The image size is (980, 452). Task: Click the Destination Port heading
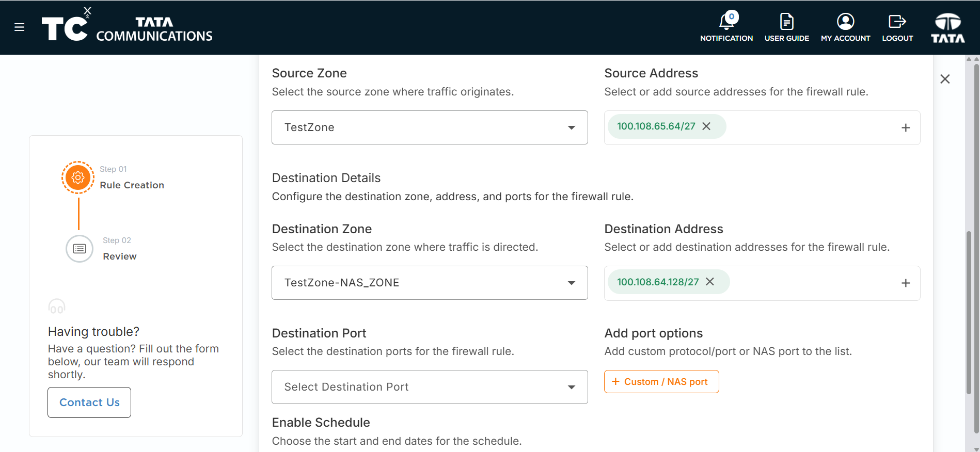[x=319, y=333]
